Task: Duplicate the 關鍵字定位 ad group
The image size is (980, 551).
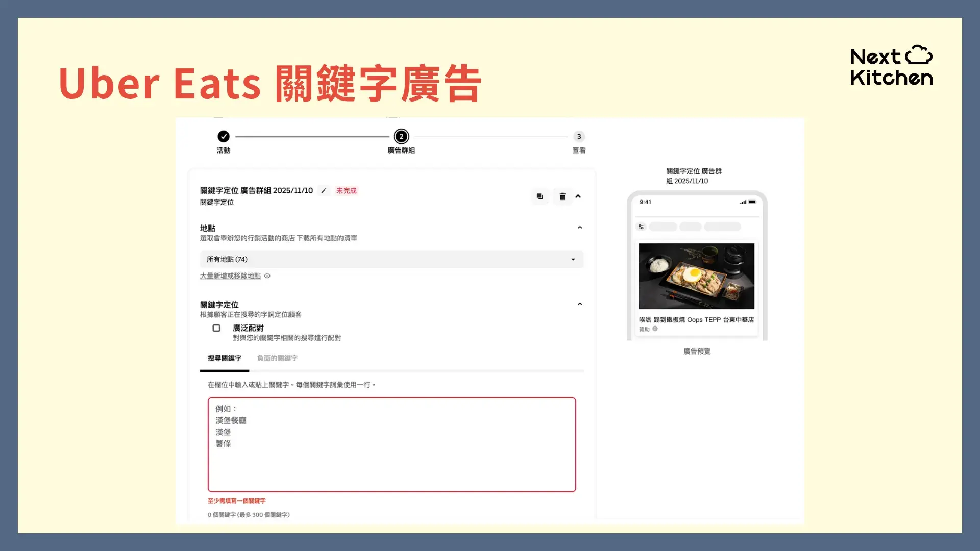Action: pos(540,196)
